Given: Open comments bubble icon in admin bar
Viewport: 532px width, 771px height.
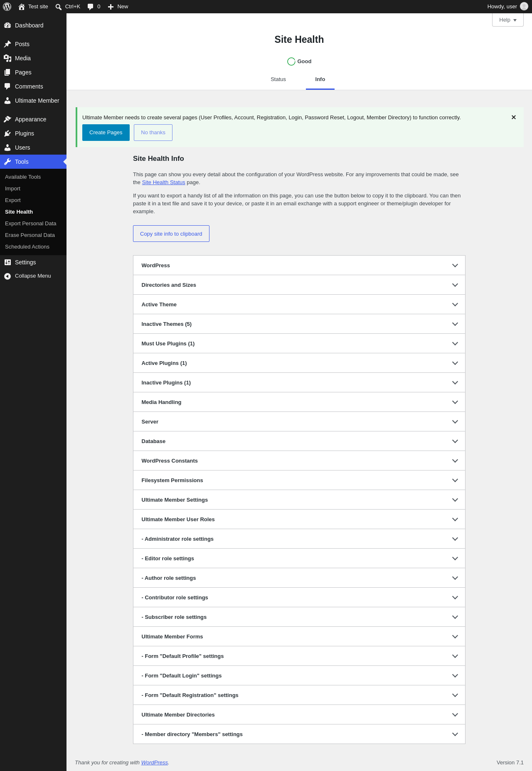Looking at the screenshot, I should [x=90, y=7].
